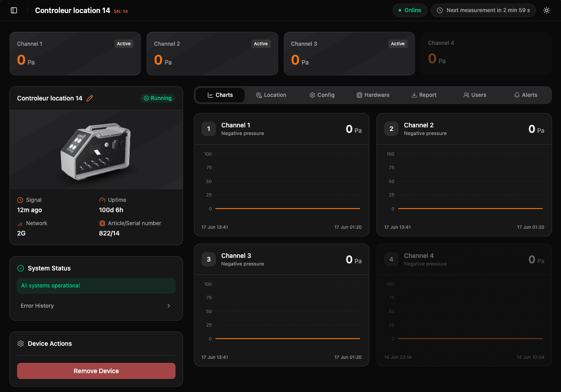The height and width of the screenshot is (392, 561).
Task: Open the Report tab
Action: point(424,95)
